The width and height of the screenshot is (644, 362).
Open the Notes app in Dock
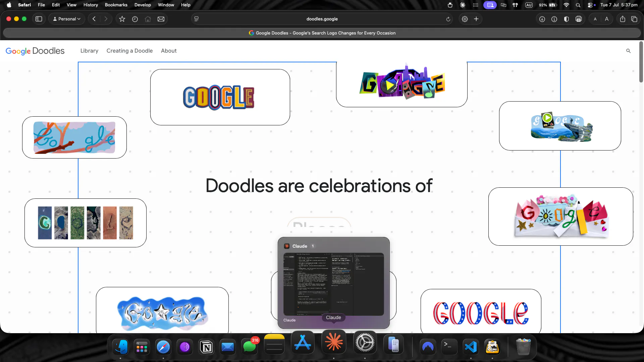(x=274, y=344)
